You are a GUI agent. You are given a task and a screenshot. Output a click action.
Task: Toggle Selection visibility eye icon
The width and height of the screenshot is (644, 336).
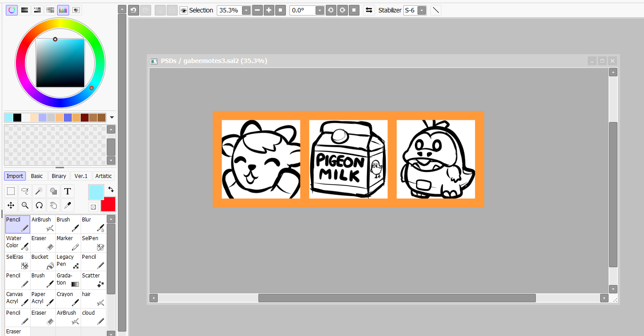pyautogui.click(x=184, y=10)
